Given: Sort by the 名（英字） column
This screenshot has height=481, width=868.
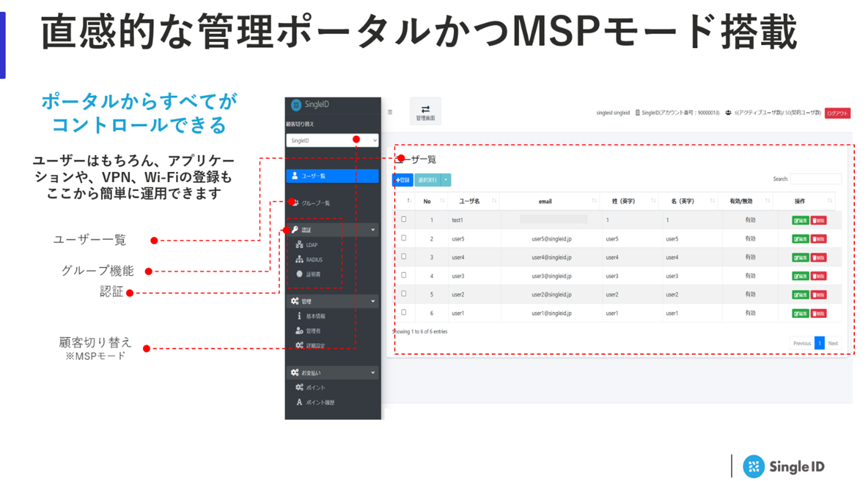Looking at the screenshot, I should click(690, 201).
